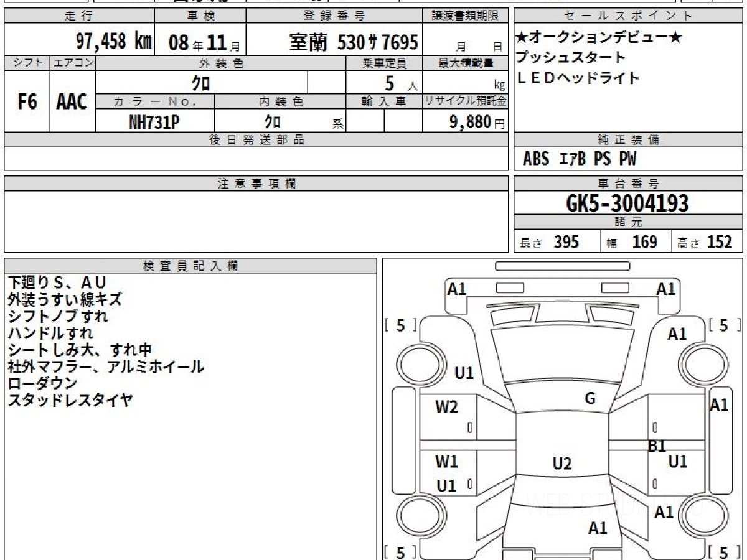747x560 pixels.
Task: Click the 純正装備 header
Action: point(628,140)
